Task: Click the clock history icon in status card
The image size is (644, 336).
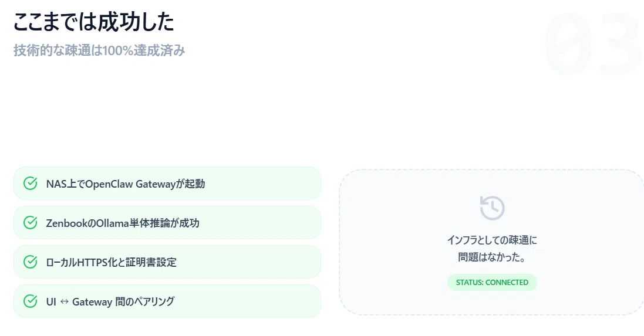Action: [x=492, y=208]
